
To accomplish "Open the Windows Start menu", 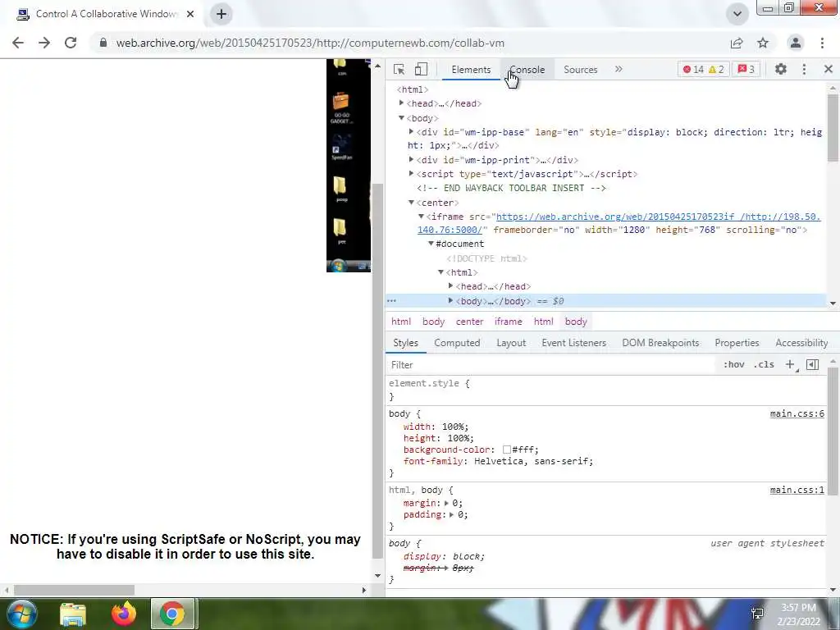I will pyautogui.click(x=21, y=614).
